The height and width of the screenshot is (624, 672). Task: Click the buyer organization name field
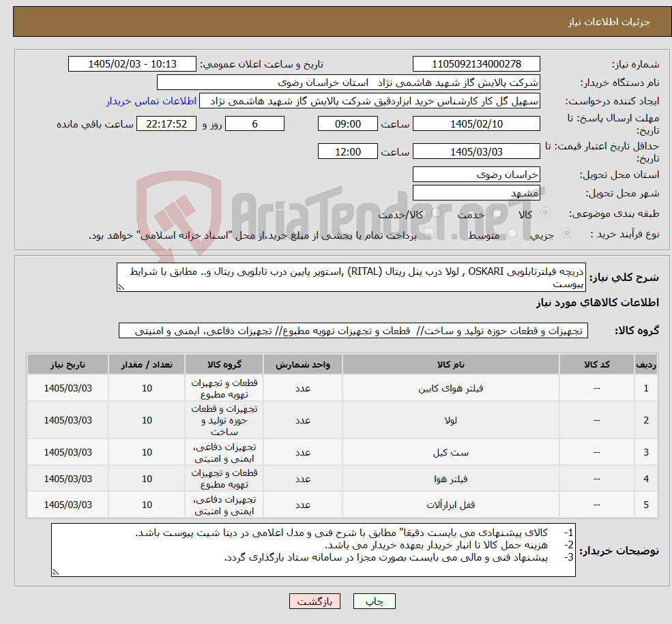coord(349,83)
